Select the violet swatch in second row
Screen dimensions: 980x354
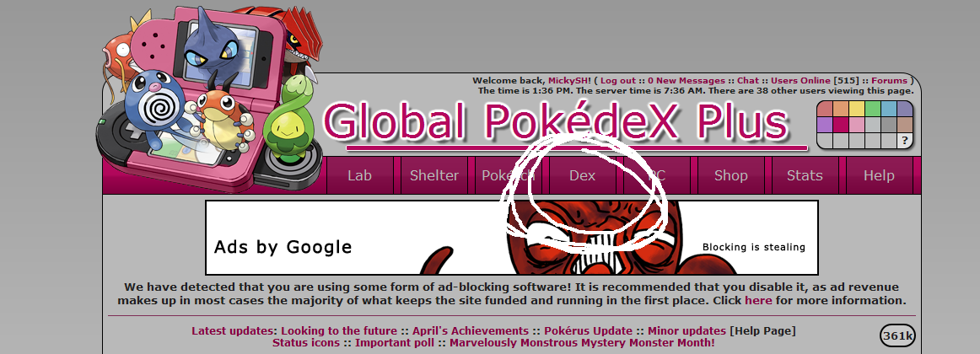tap(824, 125)
